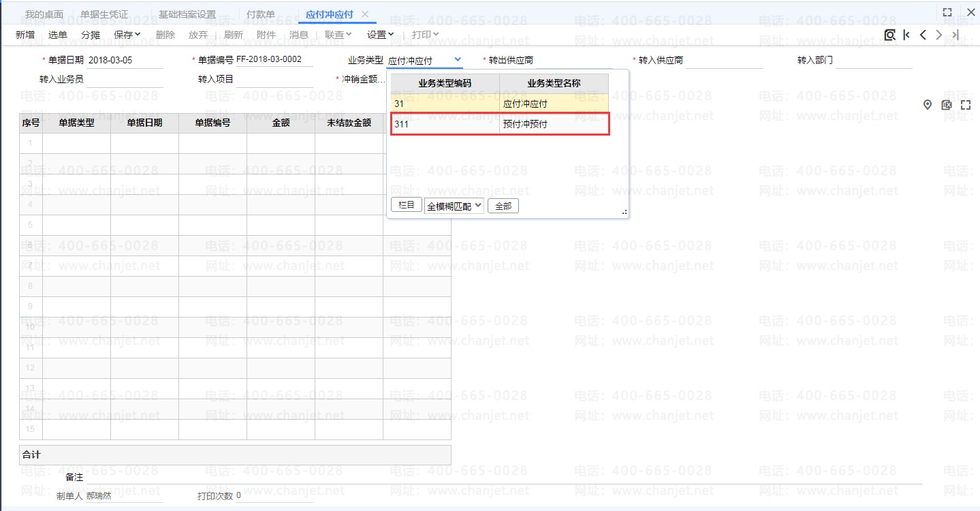Click the 合计 totals row label
Image resolution: width=980 pixels, height=511 pixels.
click(x=32, y=454)
